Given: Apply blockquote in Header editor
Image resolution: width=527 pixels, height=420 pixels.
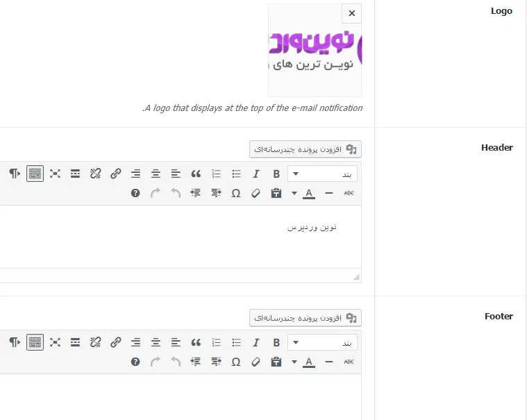Looking at the screenshot, I should coord(196,174).
